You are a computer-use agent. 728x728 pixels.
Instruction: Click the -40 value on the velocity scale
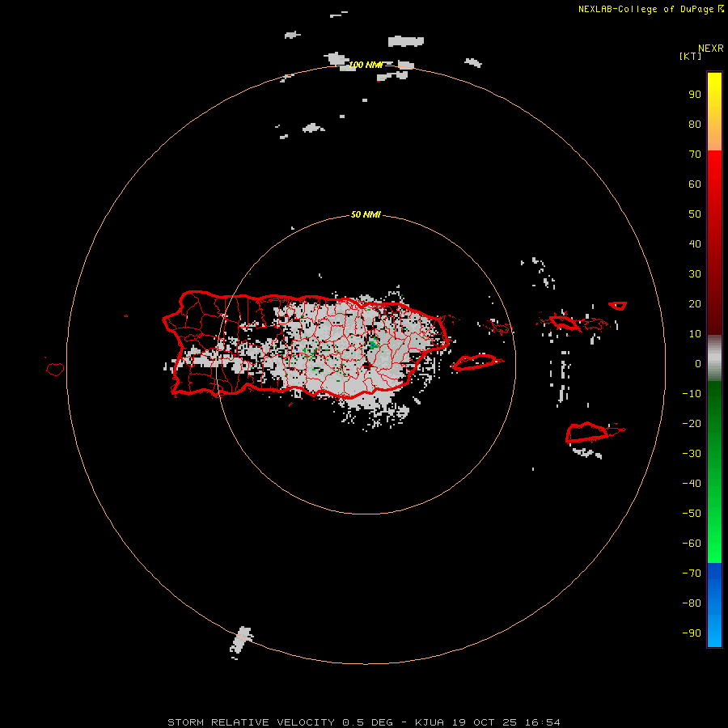(x=692, y=484)
